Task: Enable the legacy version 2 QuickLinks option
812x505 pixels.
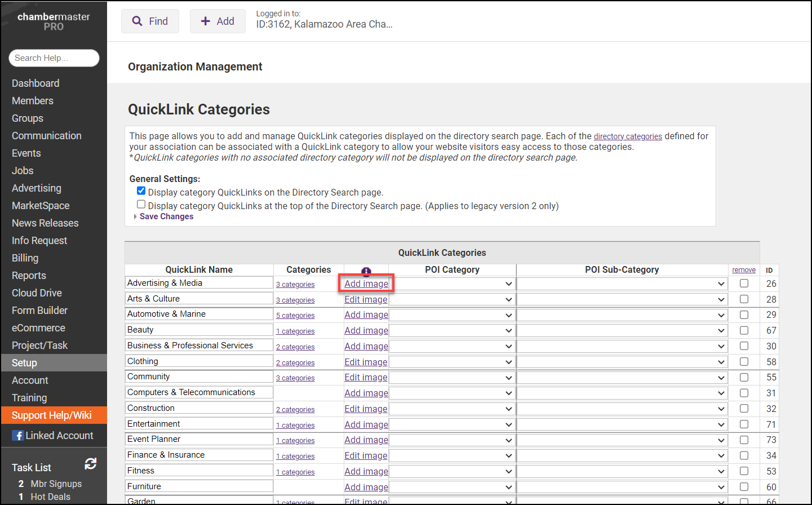Action: 141,204
